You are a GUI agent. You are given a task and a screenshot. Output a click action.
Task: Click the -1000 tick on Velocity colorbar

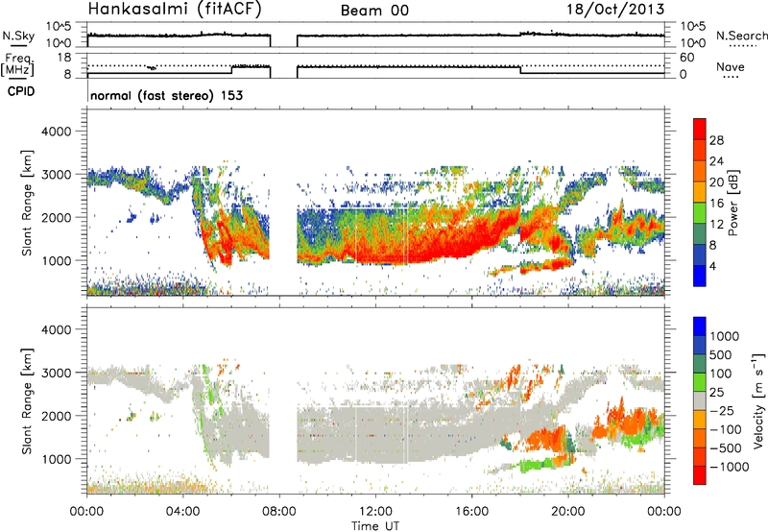[x=729, y=467]
